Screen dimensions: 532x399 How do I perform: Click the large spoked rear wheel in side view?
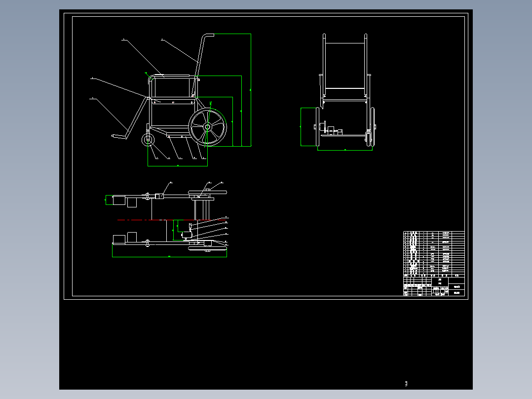point(207,126)
